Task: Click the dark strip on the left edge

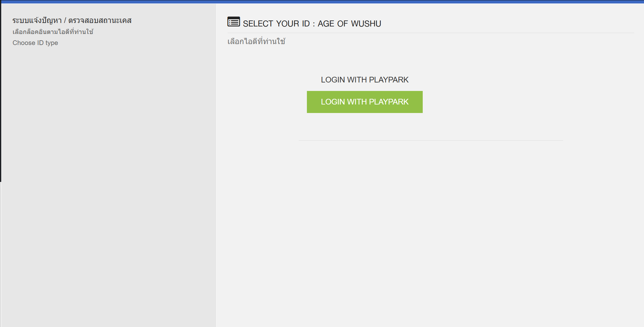Action: [x=1, y=94]
